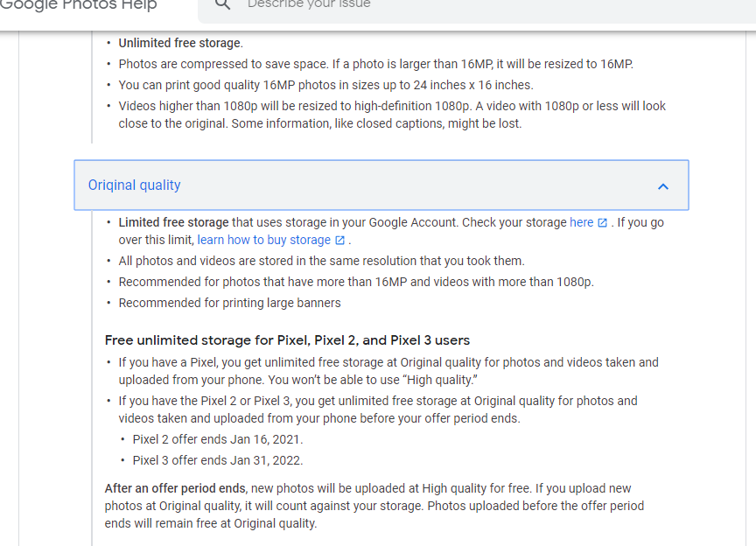
Task: Focus the "Describe your issue" search field
Action: point(478,8)
